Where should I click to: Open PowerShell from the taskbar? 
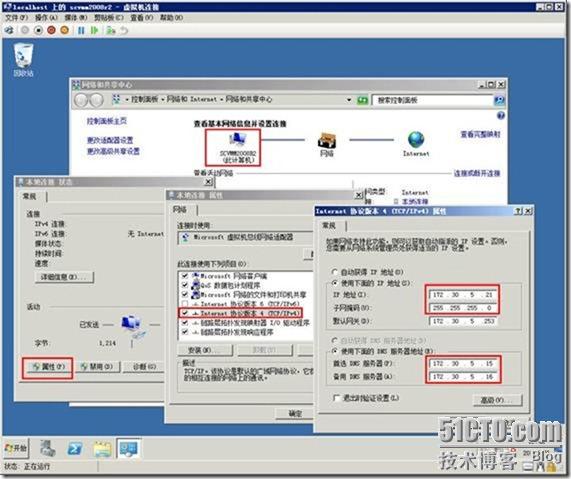point(75,449)
